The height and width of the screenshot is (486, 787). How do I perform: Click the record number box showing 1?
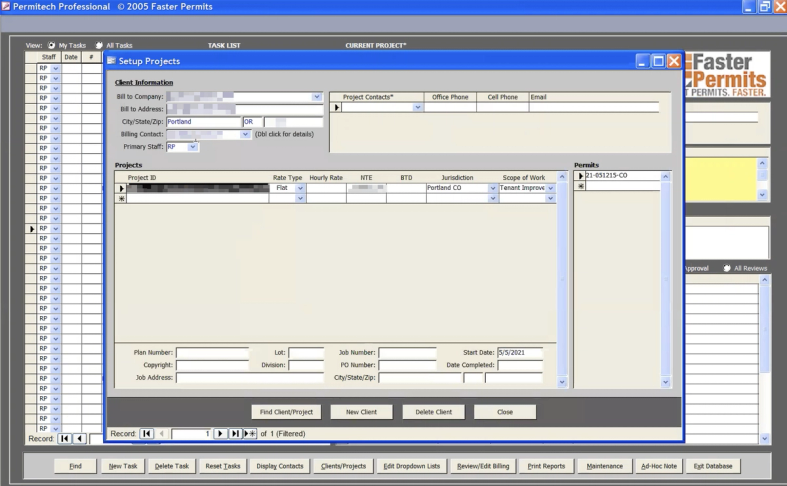191,433
